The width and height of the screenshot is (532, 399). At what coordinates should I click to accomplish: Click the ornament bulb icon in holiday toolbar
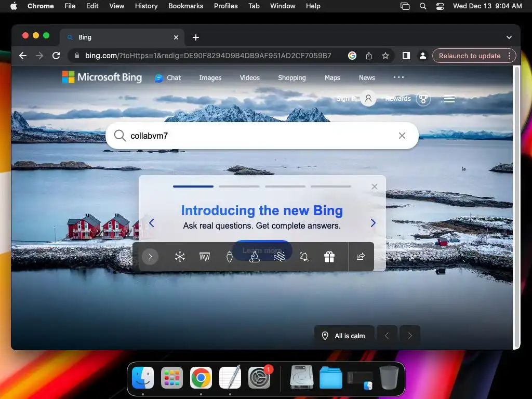(x=229, y=257)
